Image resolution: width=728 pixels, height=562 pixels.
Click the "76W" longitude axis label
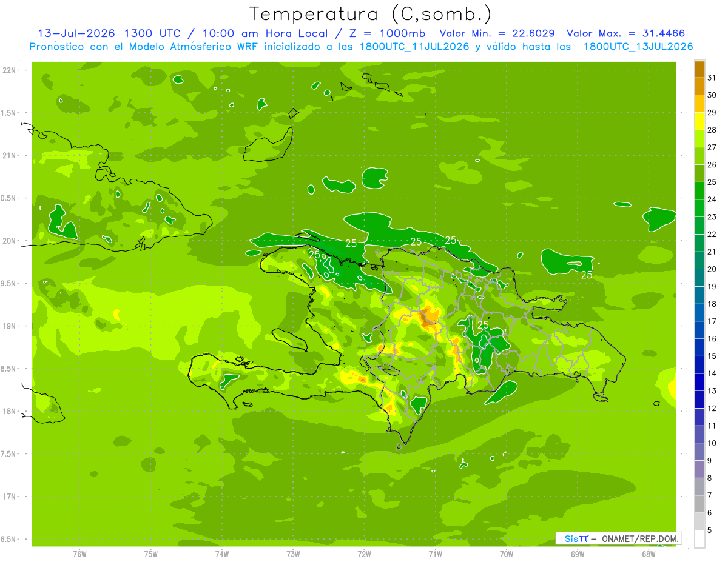79,554
